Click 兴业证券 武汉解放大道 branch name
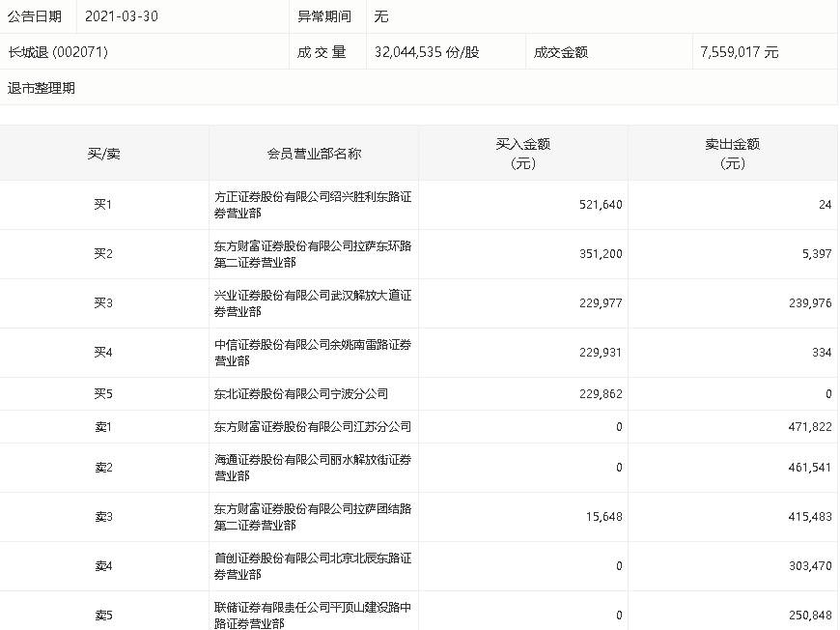Screen dimensions: 840x630 (313, 303)
